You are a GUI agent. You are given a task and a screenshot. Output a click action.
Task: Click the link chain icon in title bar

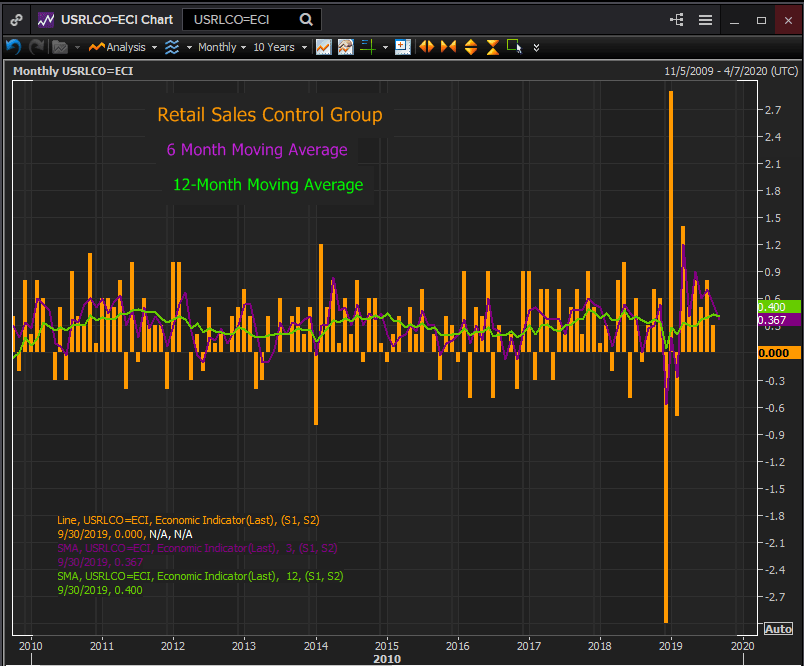(x=17, y=20)
